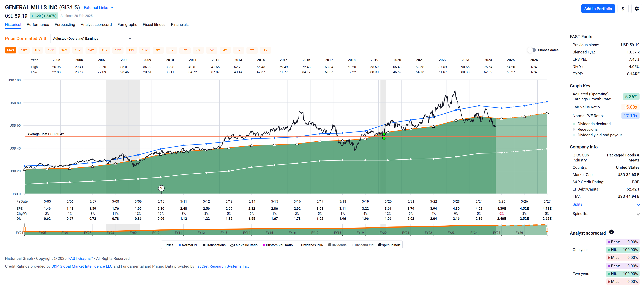Open the Fiscal fitness tab
The width and height of the screenshot is (644, 287).
click(x=154, y=25)
